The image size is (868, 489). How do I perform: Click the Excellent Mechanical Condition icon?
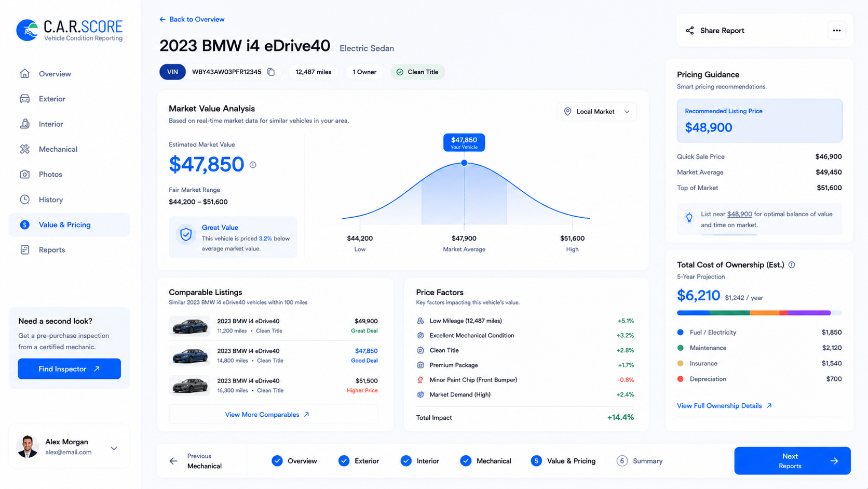click(x=421, y=336)
